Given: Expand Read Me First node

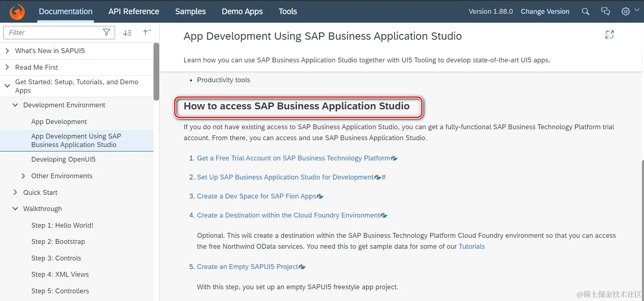Looking at the screenshot, I should pyautogui.click(x=7, y=67).
